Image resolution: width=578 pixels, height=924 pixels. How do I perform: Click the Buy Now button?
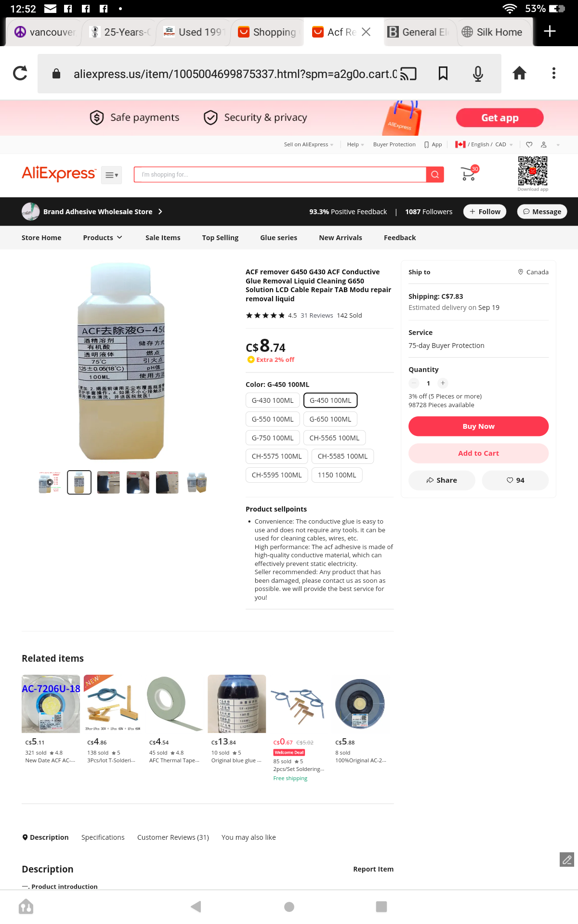478,426
